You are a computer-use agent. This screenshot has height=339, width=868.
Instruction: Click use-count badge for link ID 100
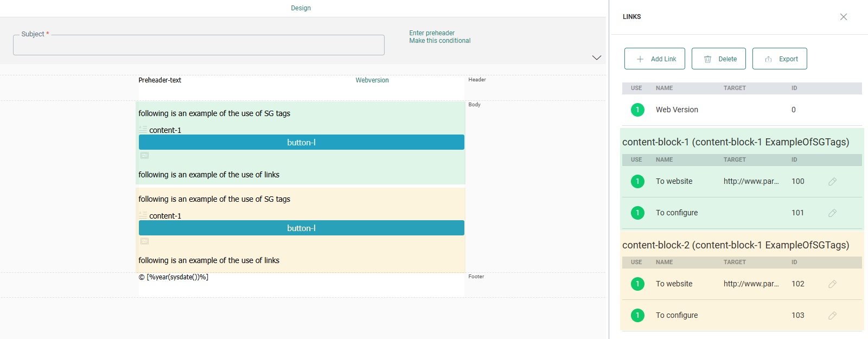pyautogui.click(x=637, y=182)
